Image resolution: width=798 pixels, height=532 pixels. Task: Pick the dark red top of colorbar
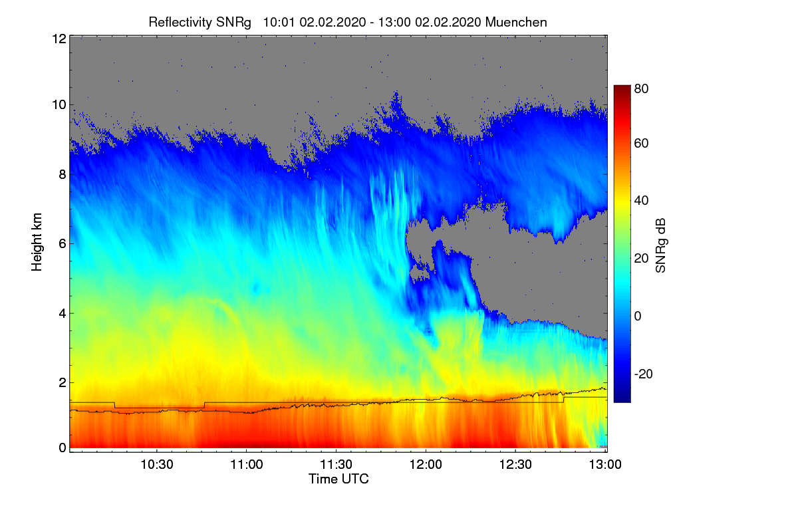pyautogui.click(x=621, y=90)
